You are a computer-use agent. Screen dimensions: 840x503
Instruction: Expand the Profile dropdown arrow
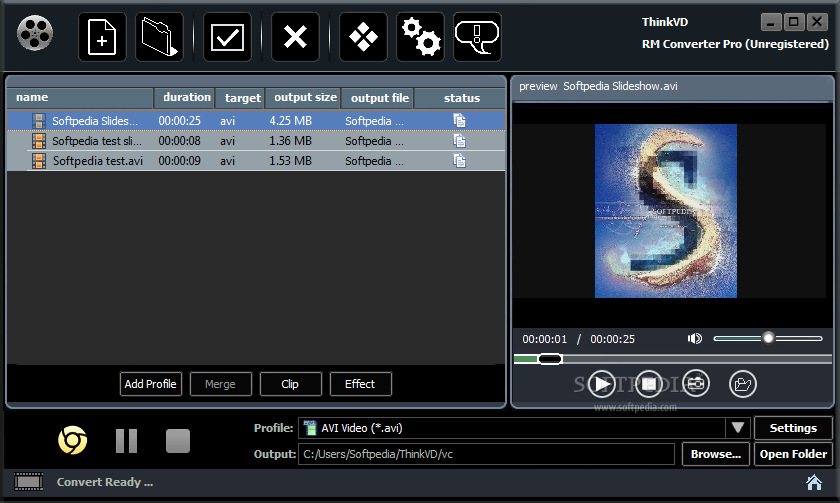[738, 427]
